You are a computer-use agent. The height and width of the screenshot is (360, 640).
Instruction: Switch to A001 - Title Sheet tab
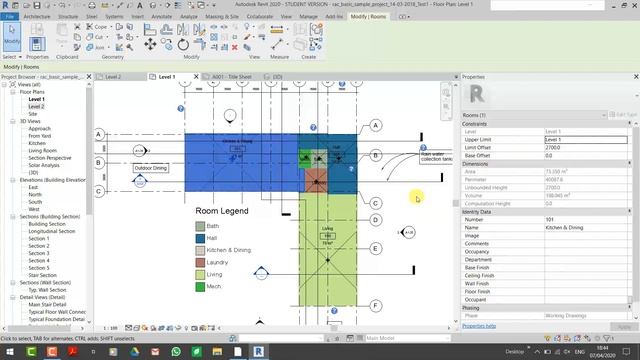(x=232, y=77)
